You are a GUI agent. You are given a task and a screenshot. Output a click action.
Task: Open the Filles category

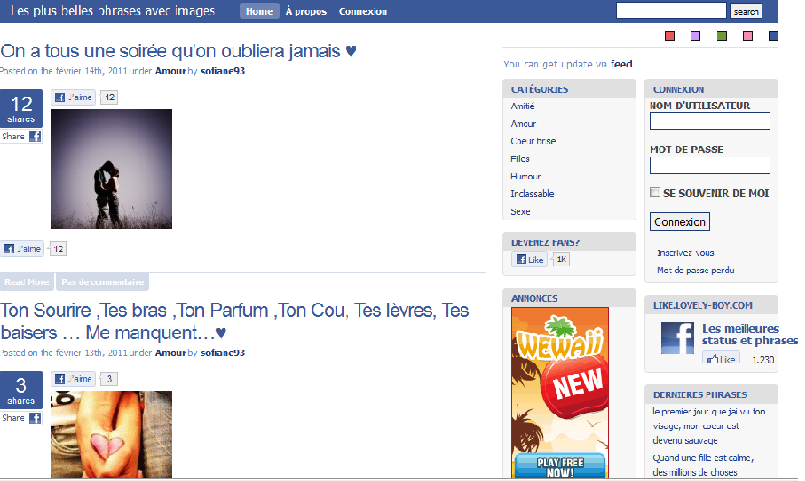click(520, 159)
